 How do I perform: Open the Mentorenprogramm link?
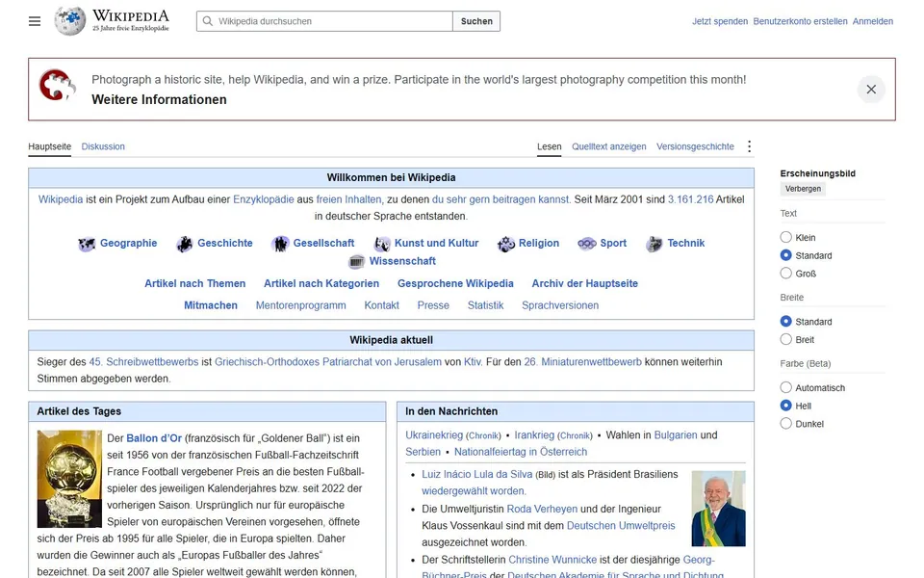click(x=300, y=305)
